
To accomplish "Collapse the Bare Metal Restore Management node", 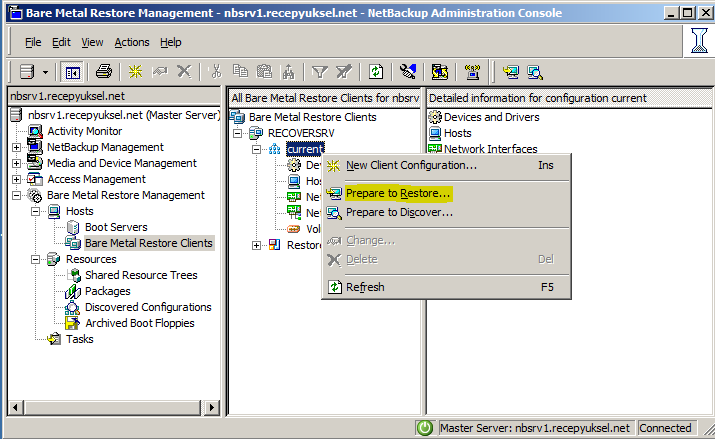I will point(16,196).
